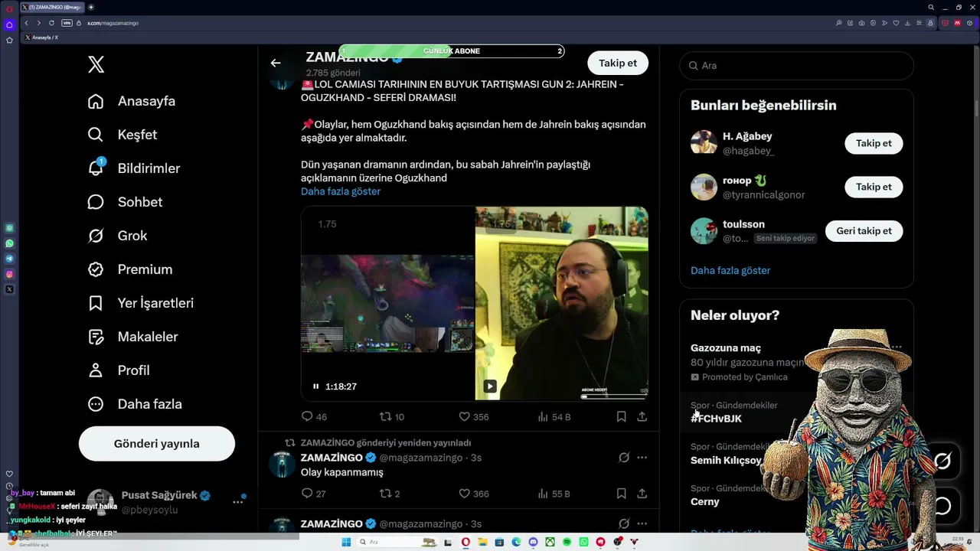Open Keşfet from the sidebar
This screenshot has width=980, height=551.
tap(122, 135)
